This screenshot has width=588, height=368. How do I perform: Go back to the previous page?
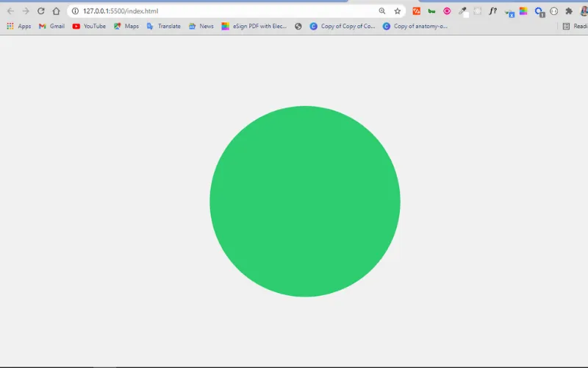click(x=10, y=11)
